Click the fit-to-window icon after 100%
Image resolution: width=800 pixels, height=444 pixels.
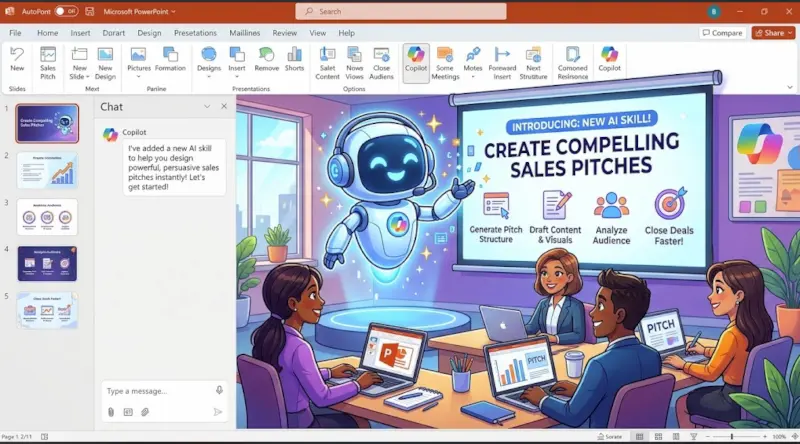click(795, 437)
